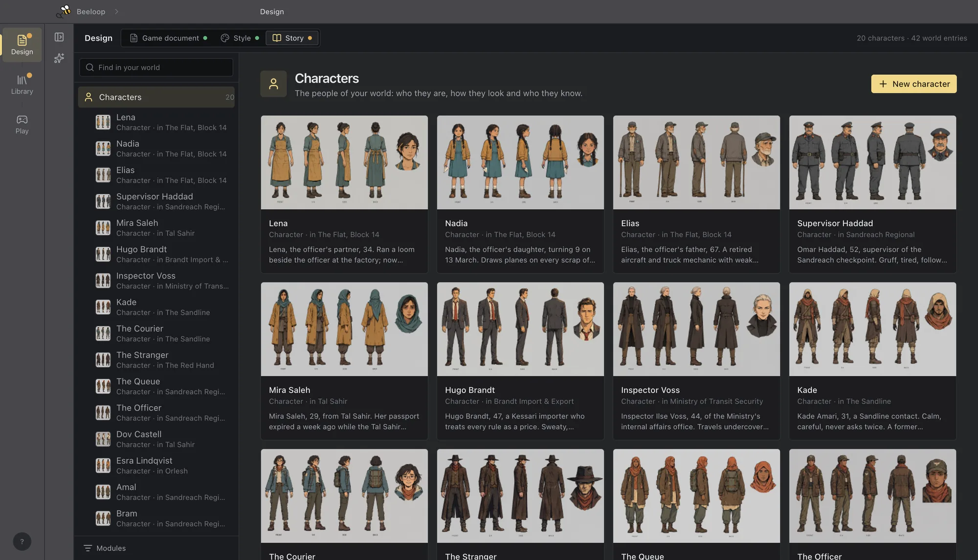
Task: Click the Modules list icon
Action: tap(88, 548)
